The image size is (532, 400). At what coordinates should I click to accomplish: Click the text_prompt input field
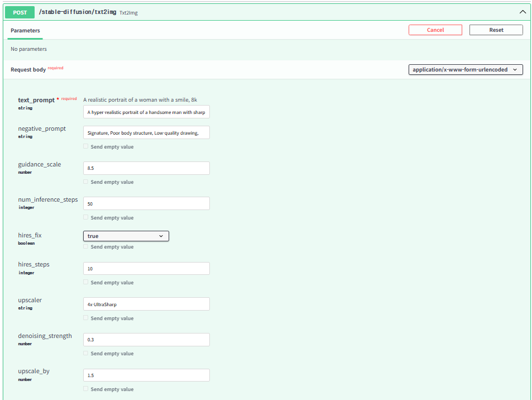tap(146, 112)
